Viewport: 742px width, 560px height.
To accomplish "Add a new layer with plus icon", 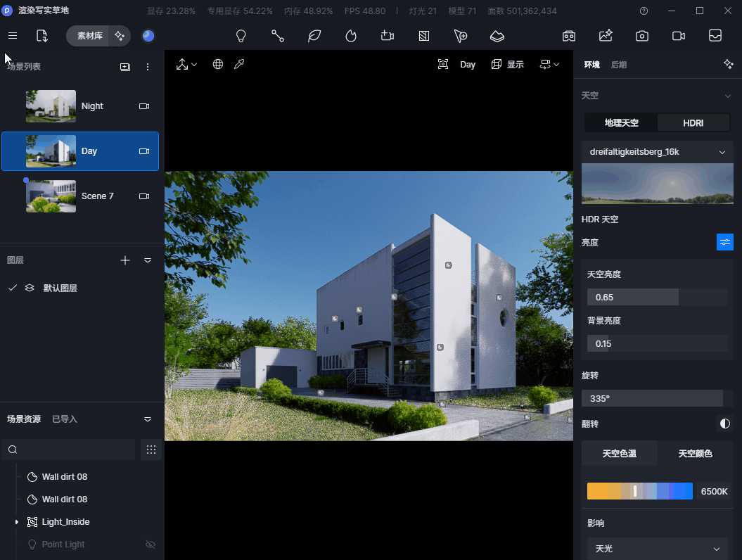I will point(125,260).
